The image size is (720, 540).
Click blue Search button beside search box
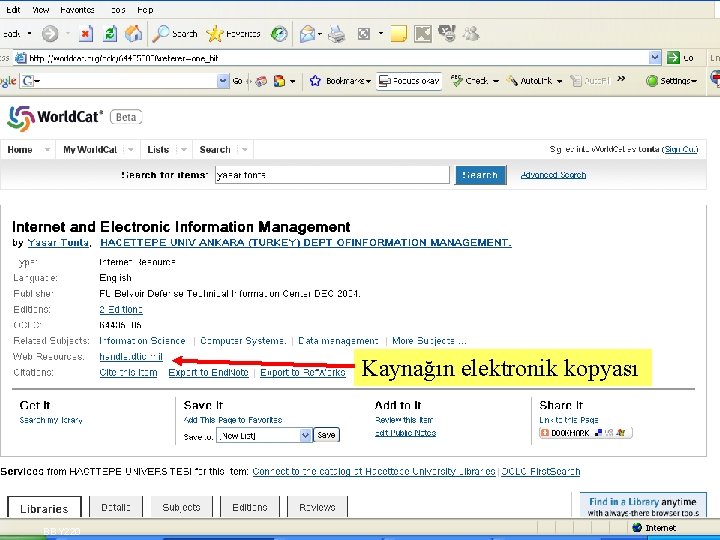click(480, 175)
